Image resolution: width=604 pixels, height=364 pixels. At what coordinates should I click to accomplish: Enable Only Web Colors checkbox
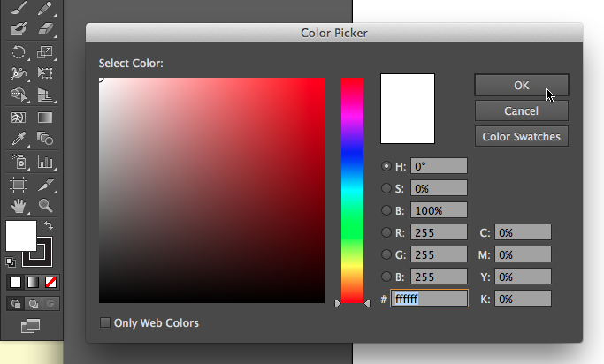(x=104, y=322)
